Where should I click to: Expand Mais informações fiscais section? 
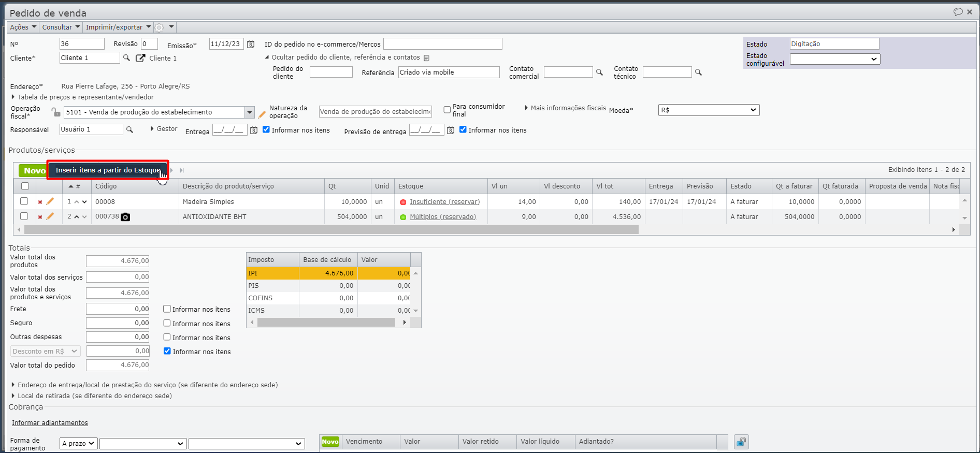(x=565, y=108)
